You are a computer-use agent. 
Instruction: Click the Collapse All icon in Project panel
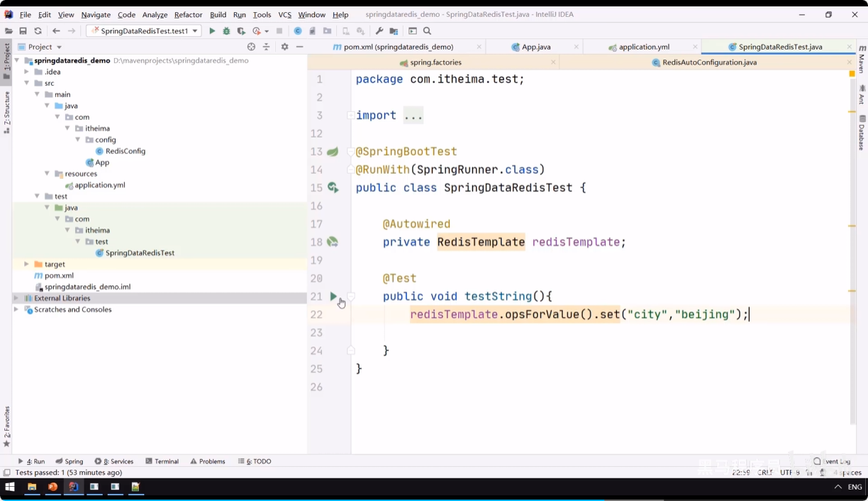266,47
